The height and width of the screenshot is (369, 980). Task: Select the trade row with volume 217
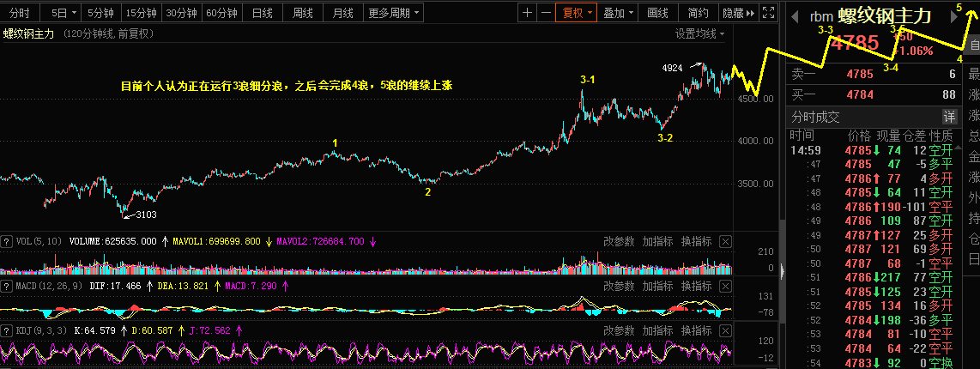pos(873,276)
